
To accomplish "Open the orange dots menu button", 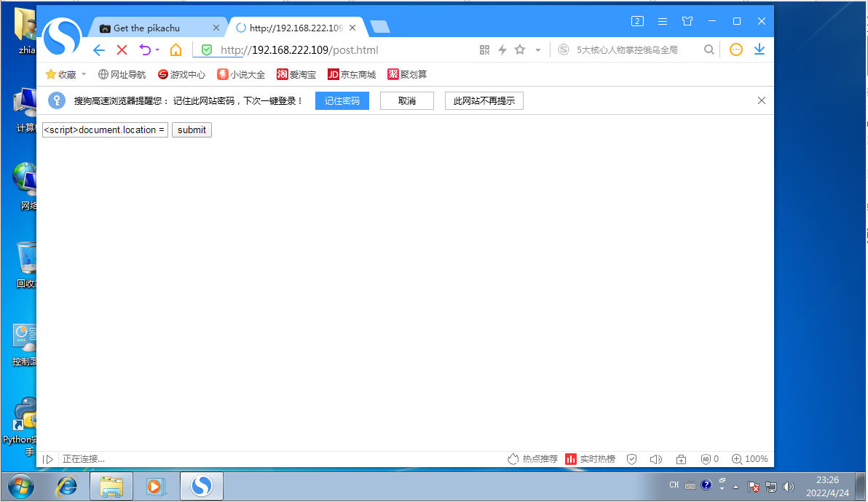I will (x=735, y=49).
